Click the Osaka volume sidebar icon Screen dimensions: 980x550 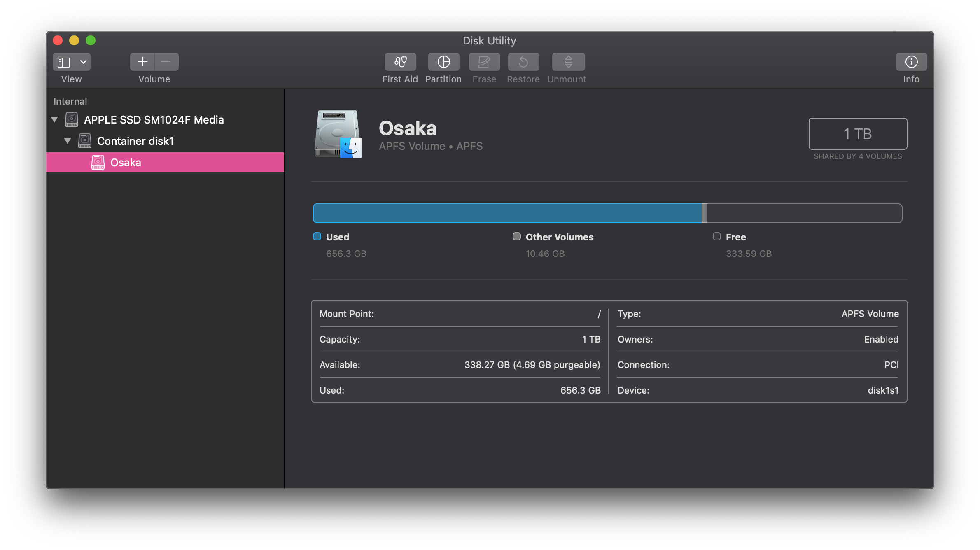(x=98, y=162)
